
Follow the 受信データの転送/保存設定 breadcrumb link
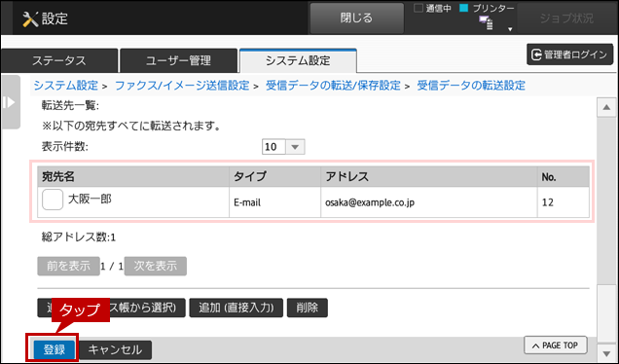pyautogui.click(x=333, y=86)
